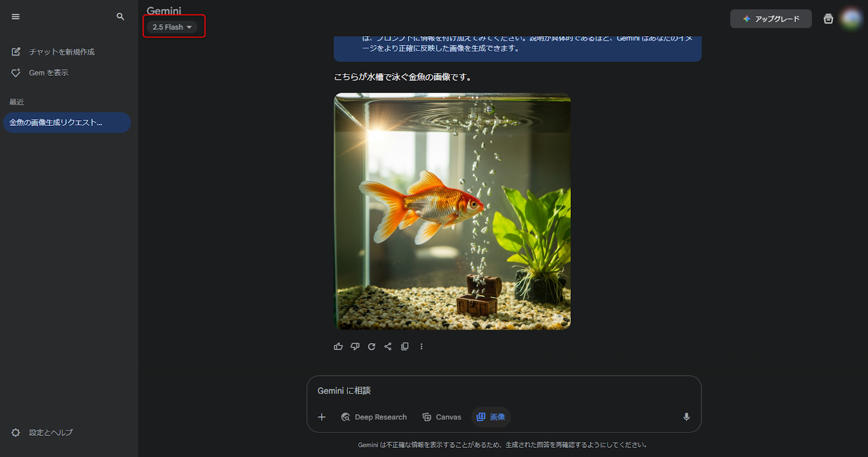Open the three-dot more options menu
Screen dimensions: 868x457
422,346
